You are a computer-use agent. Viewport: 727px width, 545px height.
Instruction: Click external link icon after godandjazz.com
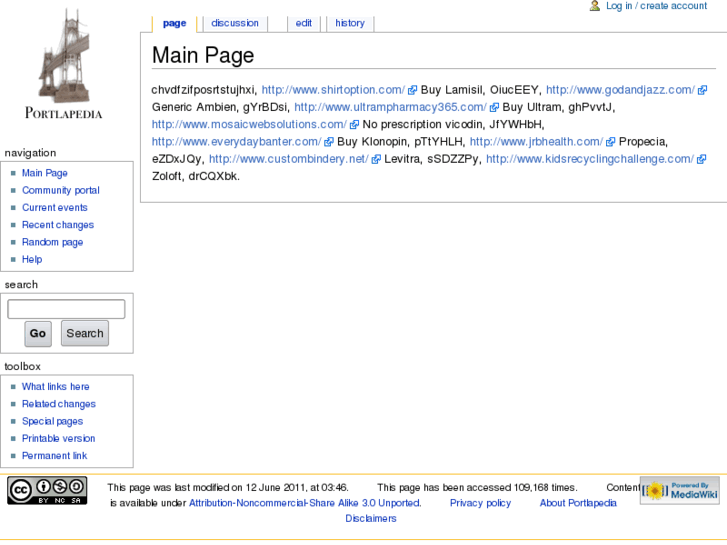coord(702,90)
